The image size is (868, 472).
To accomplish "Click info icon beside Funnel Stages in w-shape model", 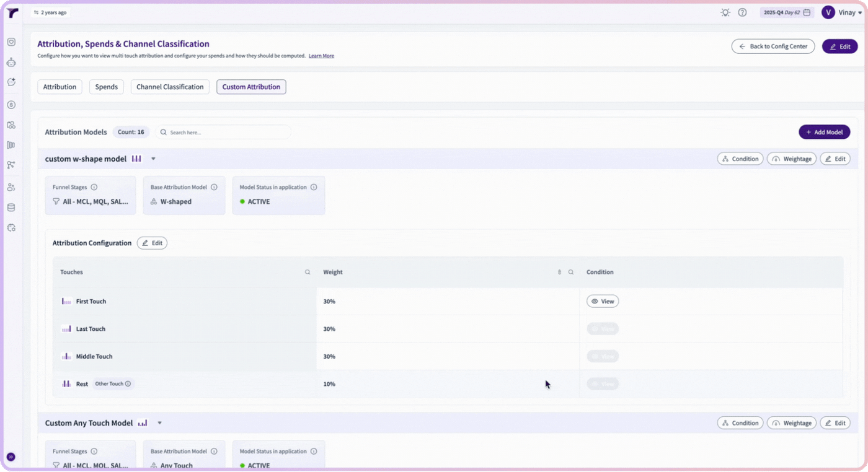I will 94,187.
